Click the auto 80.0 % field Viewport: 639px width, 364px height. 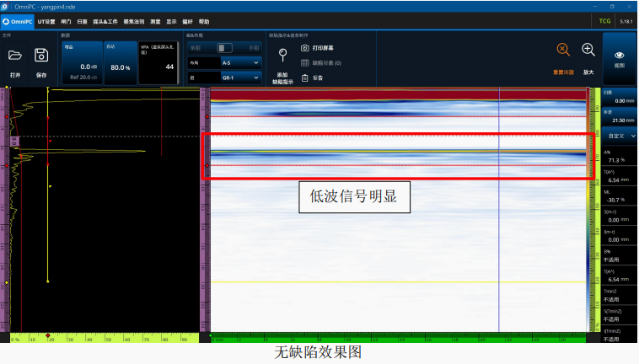[x=121, y=62]
